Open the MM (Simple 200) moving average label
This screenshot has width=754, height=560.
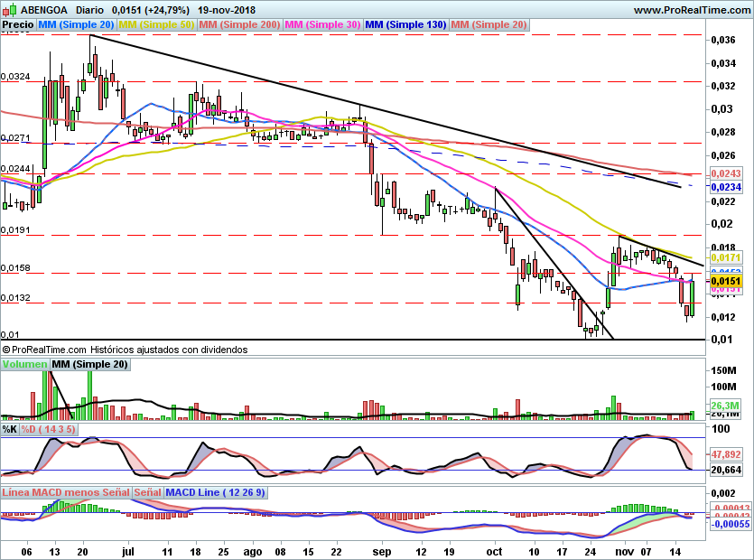pyautogui.click(x=239, y=24)
